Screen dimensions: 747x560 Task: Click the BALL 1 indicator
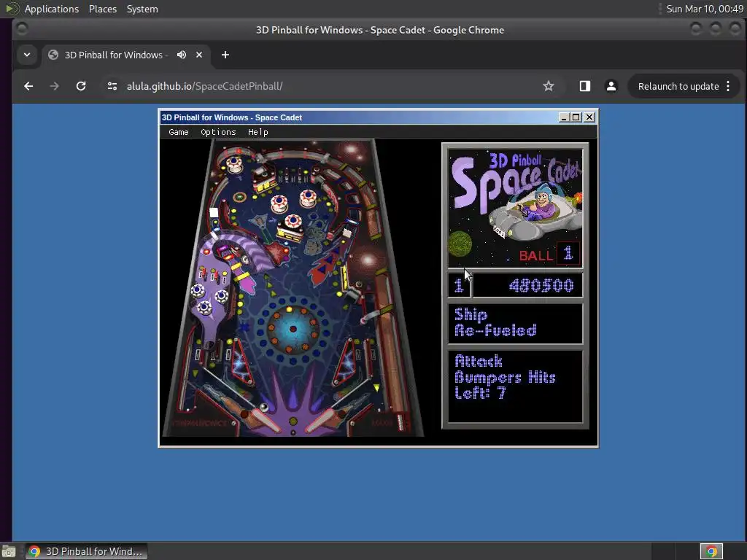(549, 254)
